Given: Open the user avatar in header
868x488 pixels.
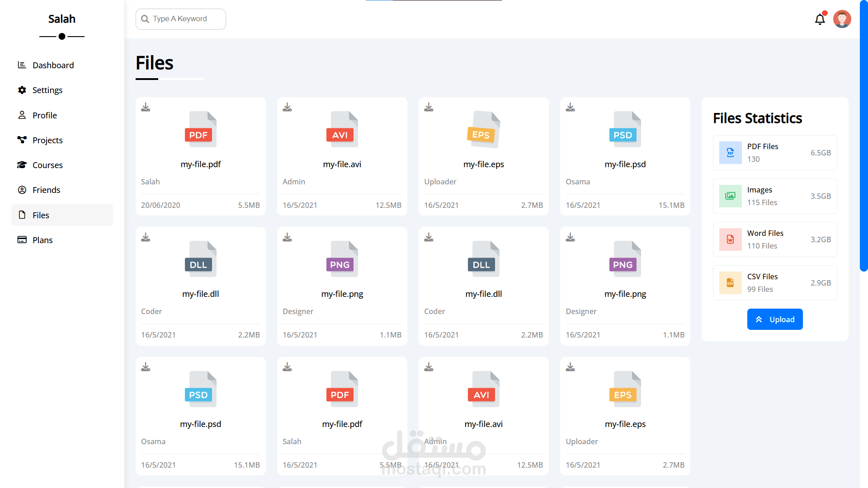Looking at the screenshot, I should coord(842,19).
